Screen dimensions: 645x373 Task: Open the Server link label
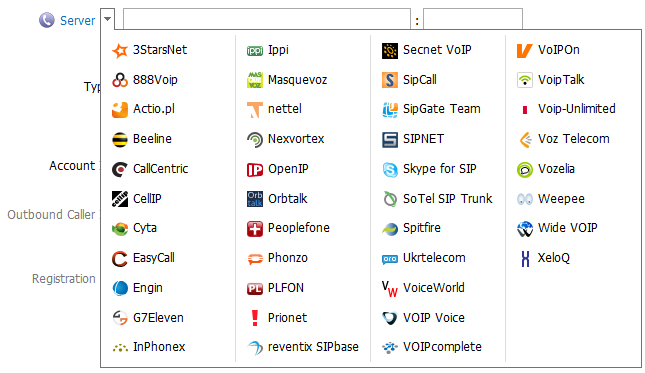77,21
